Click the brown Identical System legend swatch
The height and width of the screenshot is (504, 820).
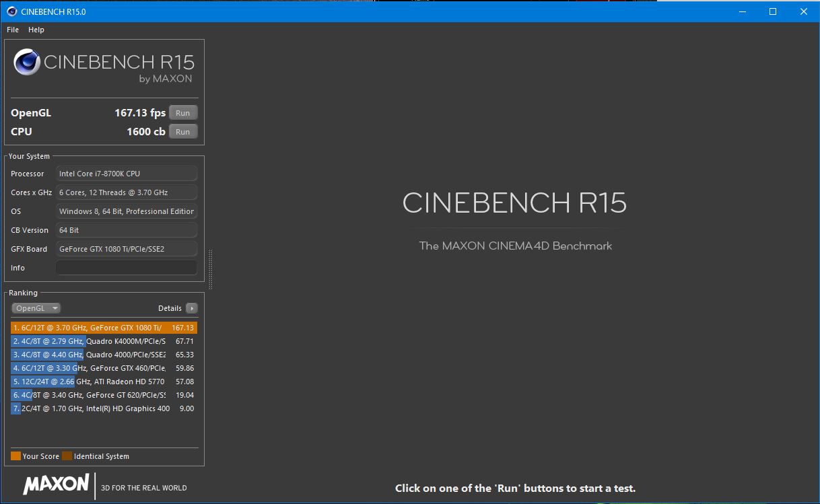click(67, 456)
